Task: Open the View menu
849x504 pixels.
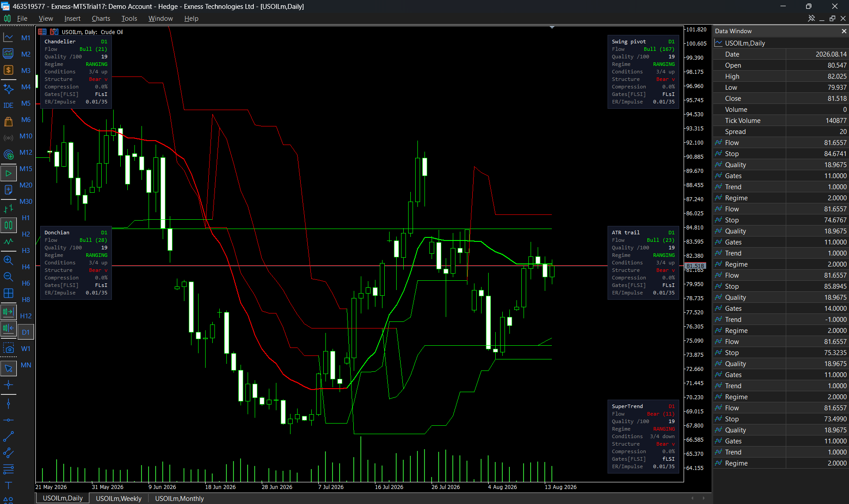Action: (x=46, y=19)
